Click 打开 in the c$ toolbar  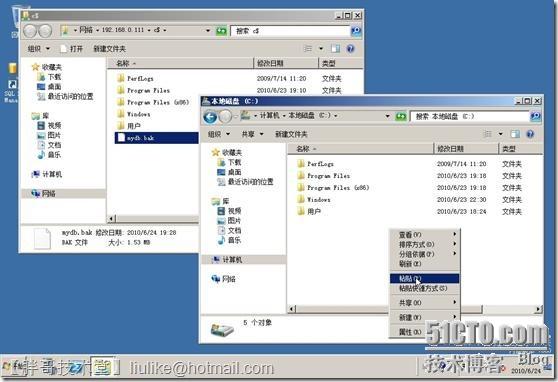72,49
